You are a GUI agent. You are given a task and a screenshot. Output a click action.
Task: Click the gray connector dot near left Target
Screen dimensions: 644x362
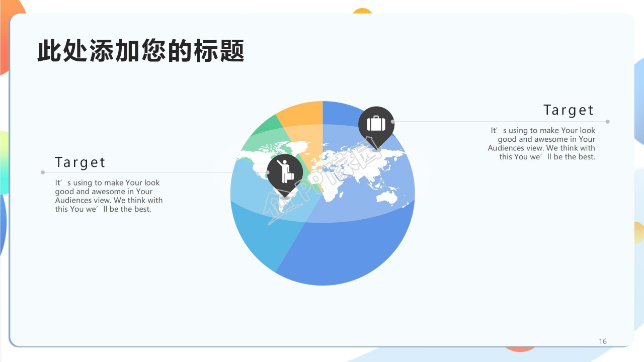point(42,172)
